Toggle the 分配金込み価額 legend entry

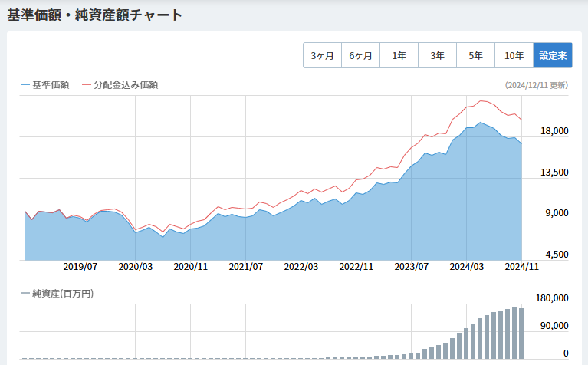(x=120, y=85)
